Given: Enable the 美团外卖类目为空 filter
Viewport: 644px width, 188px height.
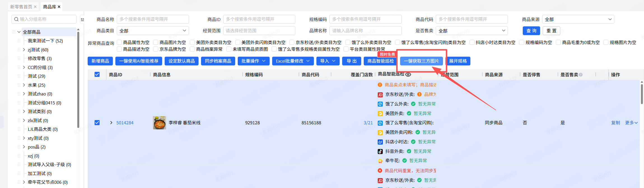Looking at the screenshot, I should pos(192,42).
